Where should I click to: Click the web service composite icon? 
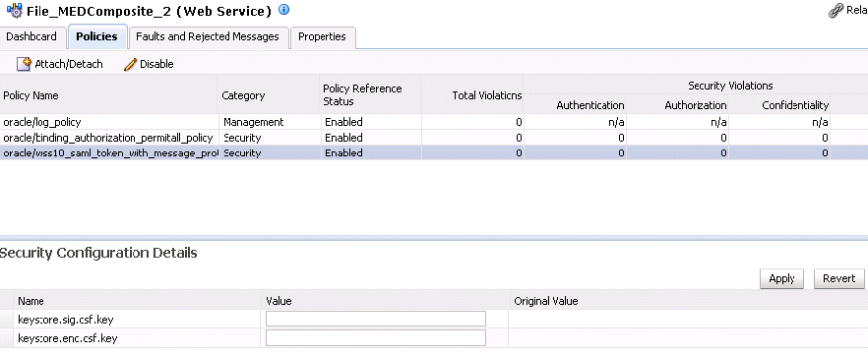[14, 11]
